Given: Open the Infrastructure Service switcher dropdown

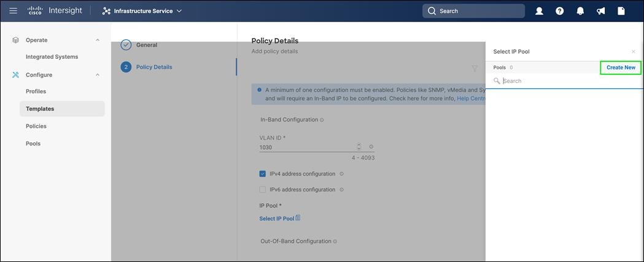Looking at the screenshot, I should (x=142, y=11).
